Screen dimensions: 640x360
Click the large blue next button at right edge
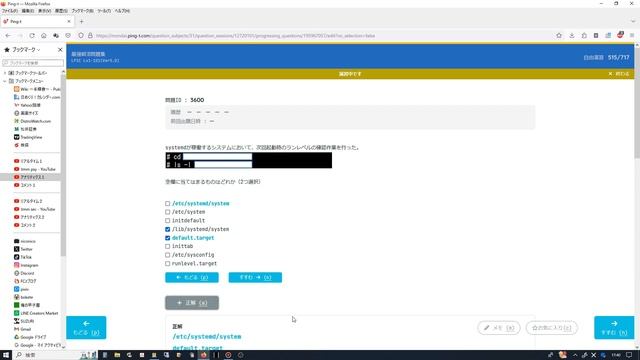coord(614,327)
